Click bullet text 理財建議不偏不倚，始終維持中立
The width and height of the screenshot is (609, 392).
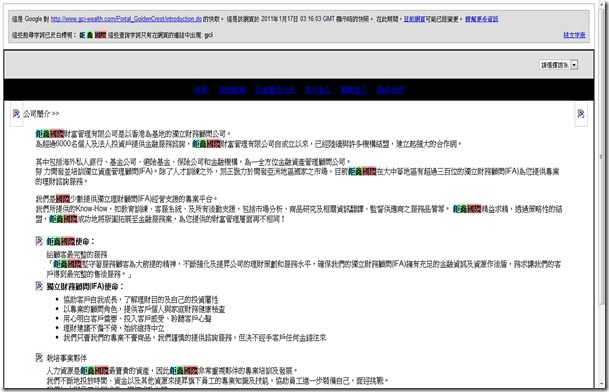click(x=114, y=328)
